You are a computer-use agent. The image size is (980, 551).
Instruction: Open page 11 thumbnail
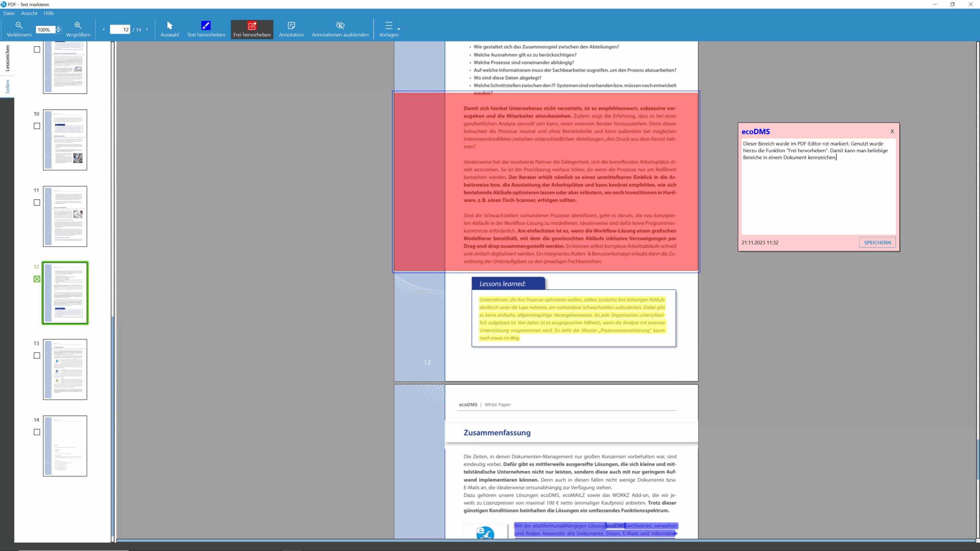coord(65,216)
